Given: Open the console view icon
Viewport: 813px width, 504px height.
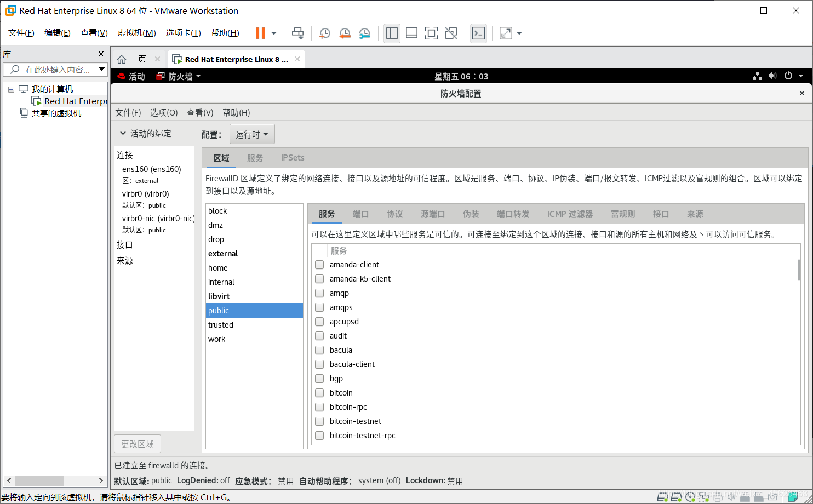Looking at the screenshot, I should click(x=478, y=33).
